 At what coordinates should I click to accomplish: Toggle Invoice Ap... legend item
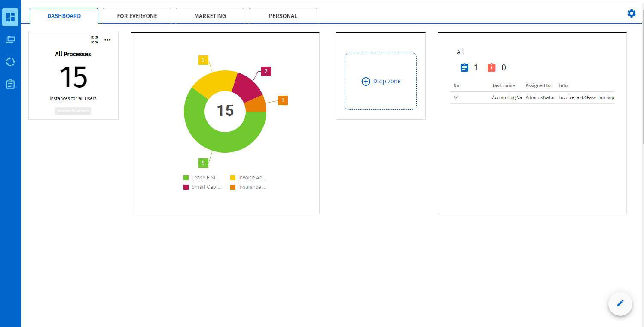(x=248, y=178)
